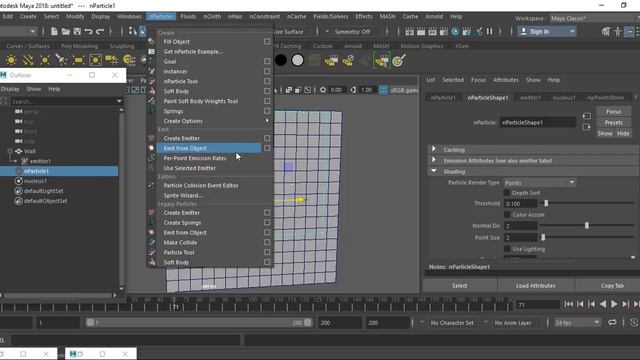Viewport: 640px width, 360px height.
Task: Click the input connection icon beside nParticle name
Action: pyautogui.click(x=587, y=116)
